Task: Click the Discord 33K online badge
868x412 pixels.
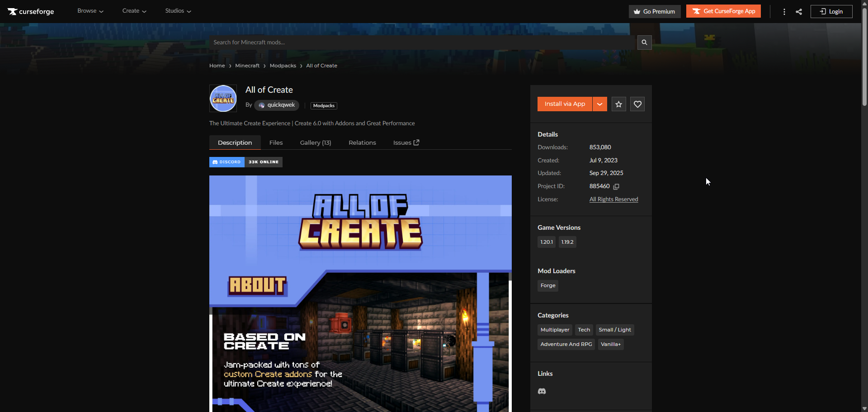Action: pyautogui.click(x=245, y=162)
